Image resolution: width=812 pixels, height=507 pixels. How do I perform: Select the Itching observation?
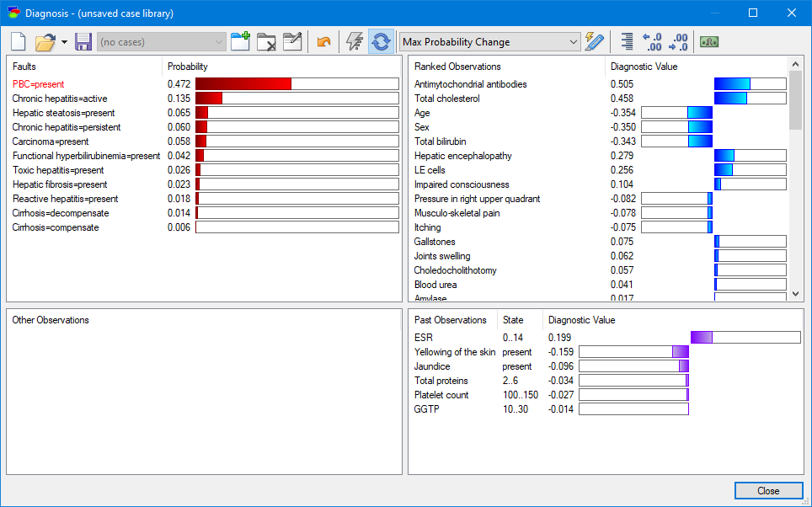point(427,227)
